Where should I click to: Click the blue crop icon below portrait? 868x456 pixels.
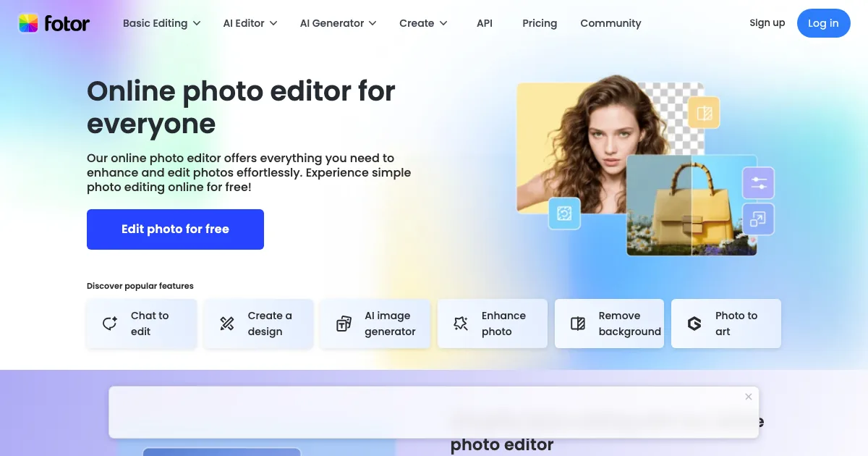click(x=564, y=214)
